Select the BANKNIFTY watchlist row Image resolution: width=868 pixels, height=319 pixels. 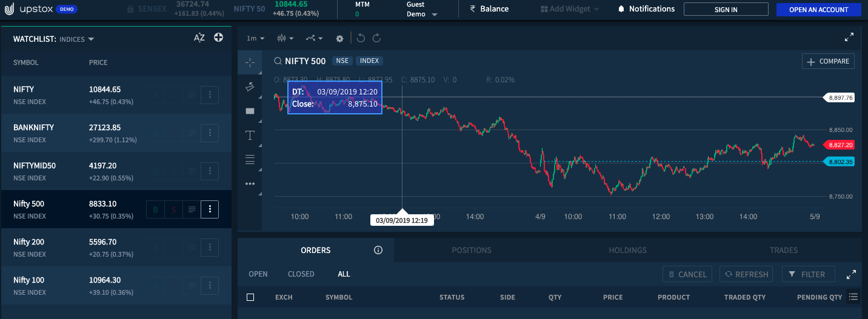[x=115, y=133]
